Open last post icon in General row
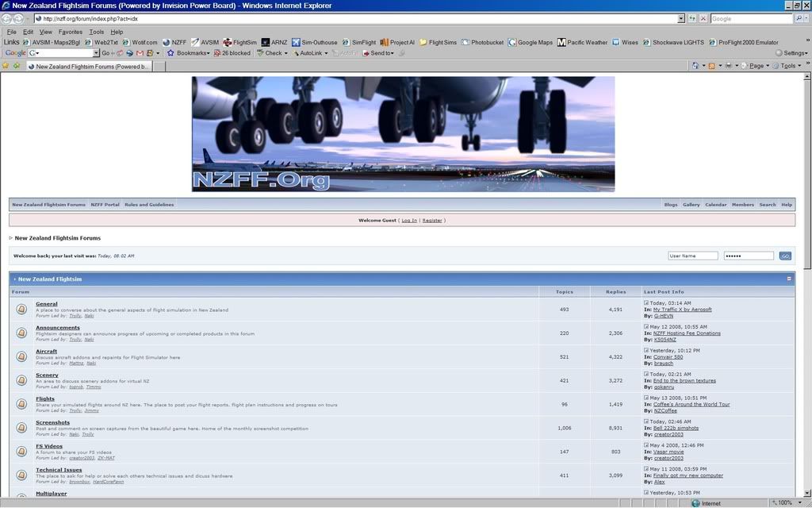The width and height of the screenshot is (812, 508). (x=646, y=303)
